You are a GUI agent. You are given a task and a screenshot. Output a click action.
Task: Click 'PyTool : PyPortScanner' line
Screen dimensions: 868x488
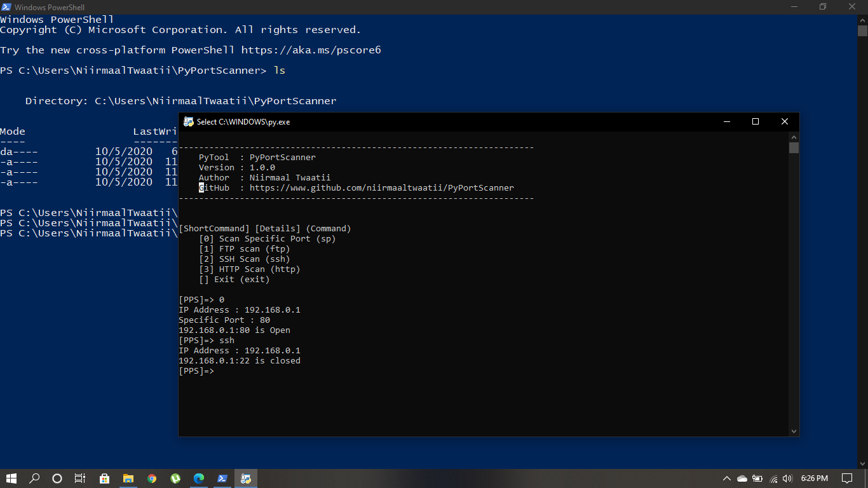(257, 157)
